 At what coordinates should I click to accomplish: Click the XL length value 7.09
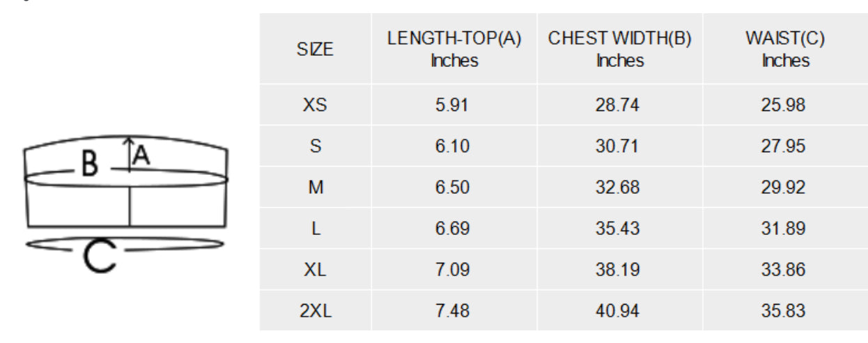coord(453,270)
